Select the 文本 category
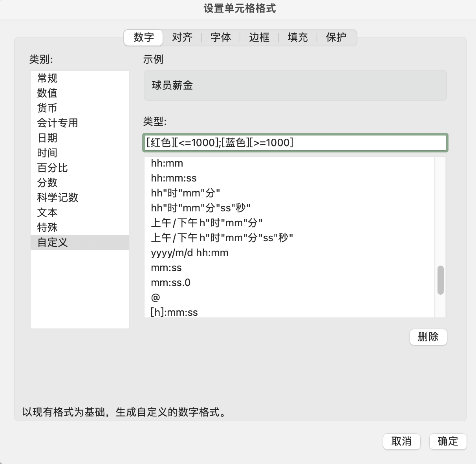Screen dimensions: 476x464 (x=80, y=213)
